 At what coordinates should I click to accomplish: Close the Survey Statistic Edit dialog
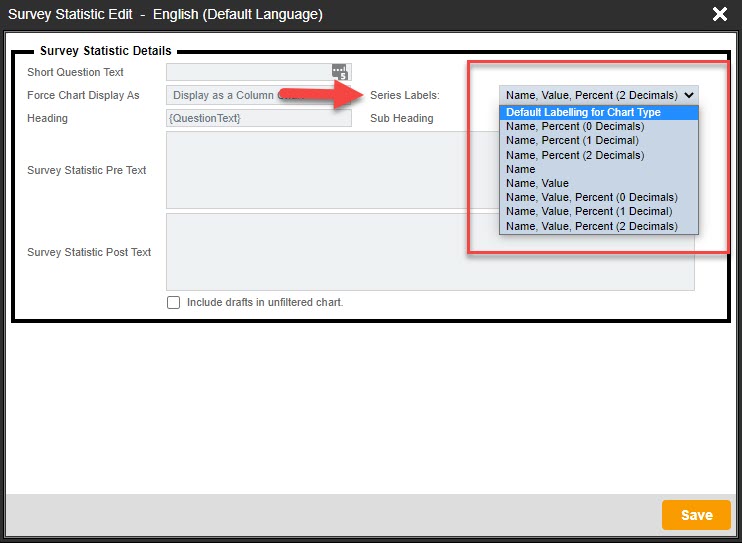(718, 14)
